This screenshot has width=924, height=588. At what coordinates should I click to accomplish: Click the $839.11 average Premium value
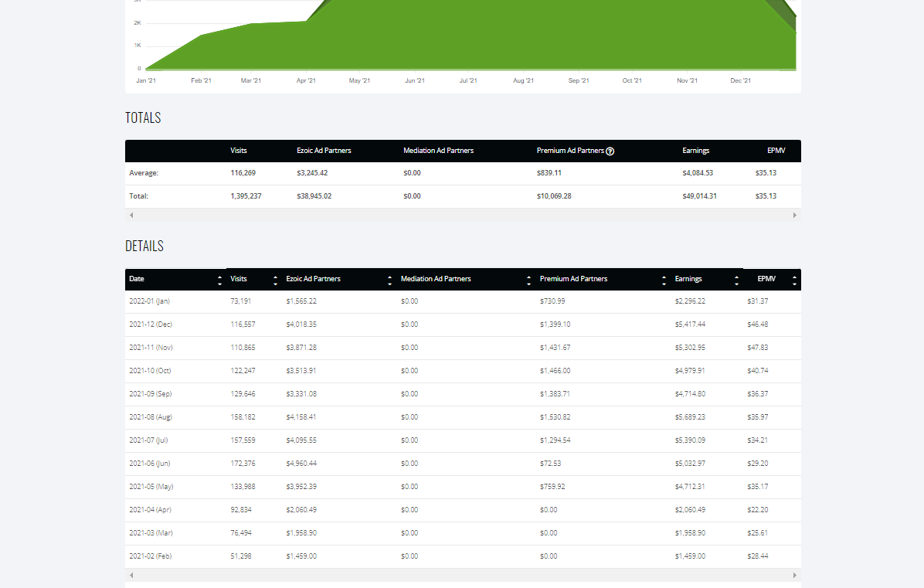(x=549, y=173)
